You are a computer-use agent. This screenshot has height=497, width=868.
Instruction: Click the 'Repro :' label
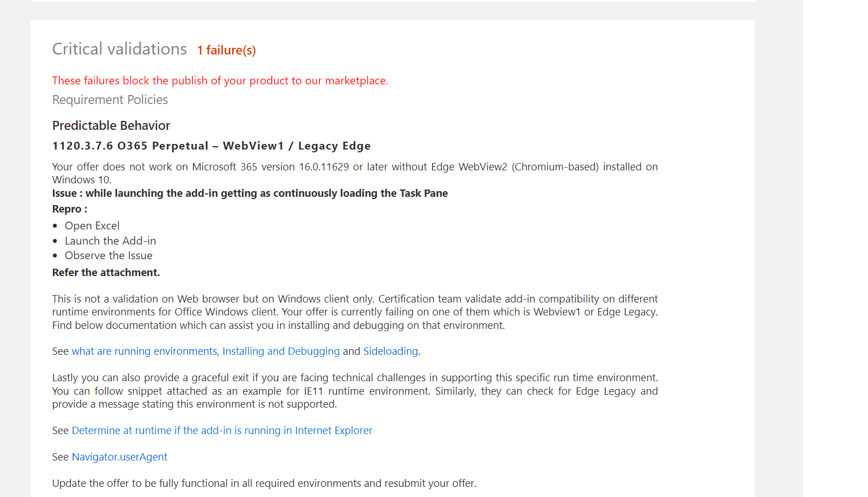pos(70,209)
